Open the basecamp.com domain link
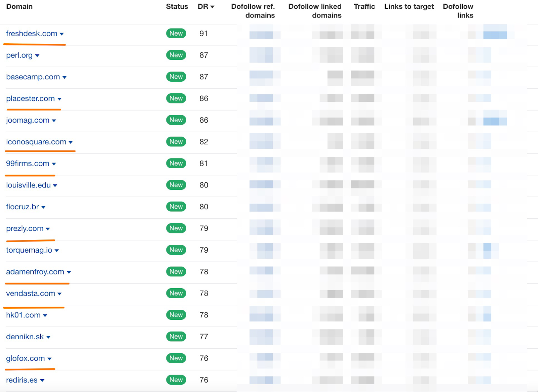The width and height of the screenshot is (538, 392). tap(33, 77)
